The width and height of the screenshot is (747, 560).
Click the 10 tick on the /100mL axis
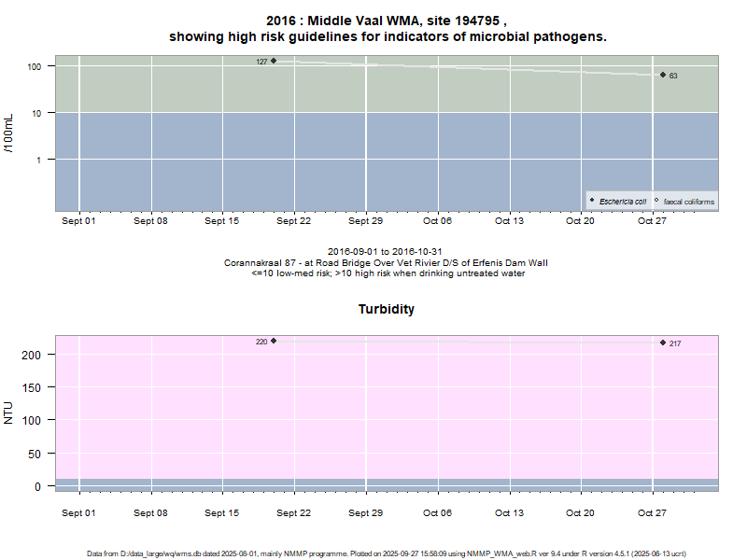39,113
